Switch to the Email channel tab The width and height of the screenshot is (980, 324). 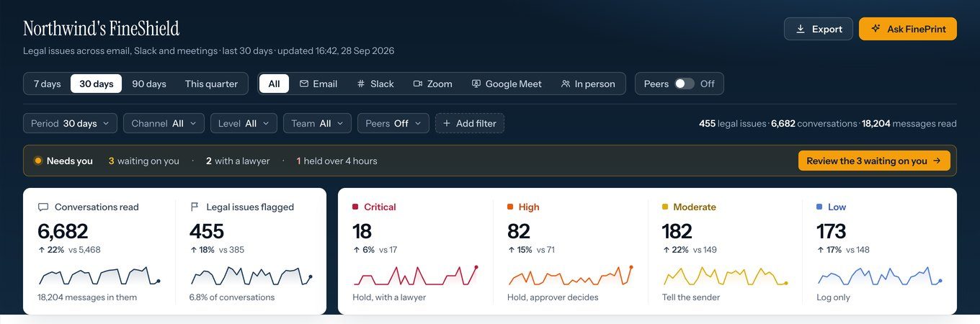(318, 84)
